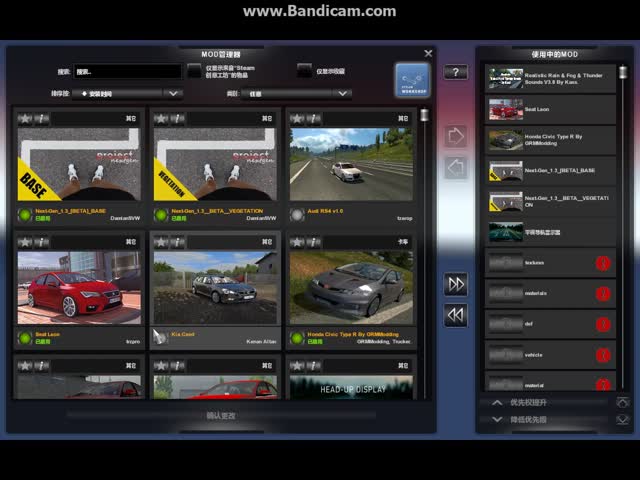Viewport: 640px width, 480px height.
Task: Favorite the Next-Gen VEGETATION mod star
Action: click(161, 118)
